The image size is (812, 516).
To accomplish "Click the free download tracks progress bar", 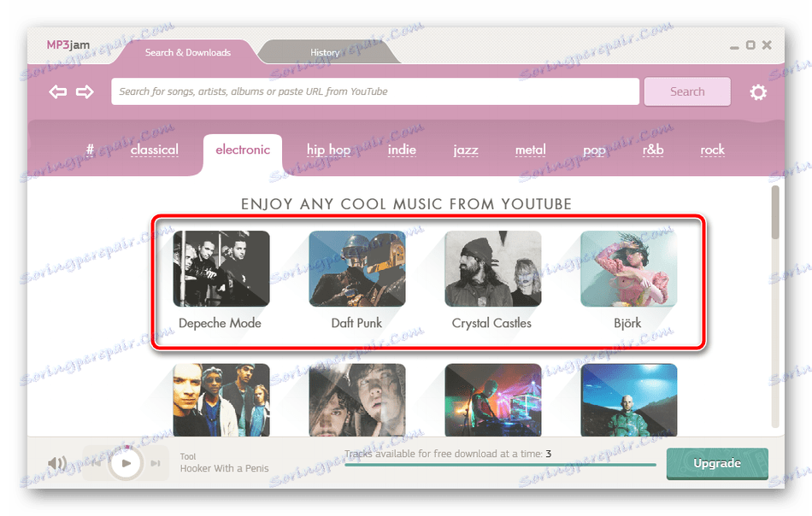I will (500, 465).
